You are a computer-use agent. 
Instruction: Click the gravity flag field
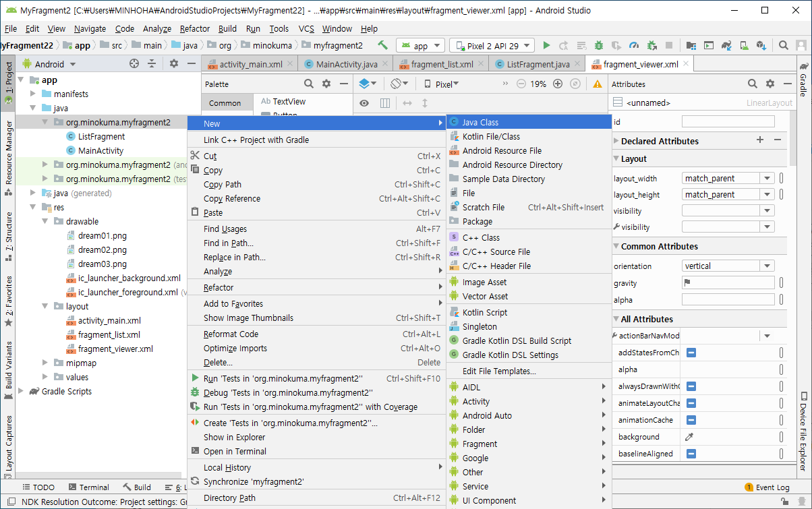[728, 283]
